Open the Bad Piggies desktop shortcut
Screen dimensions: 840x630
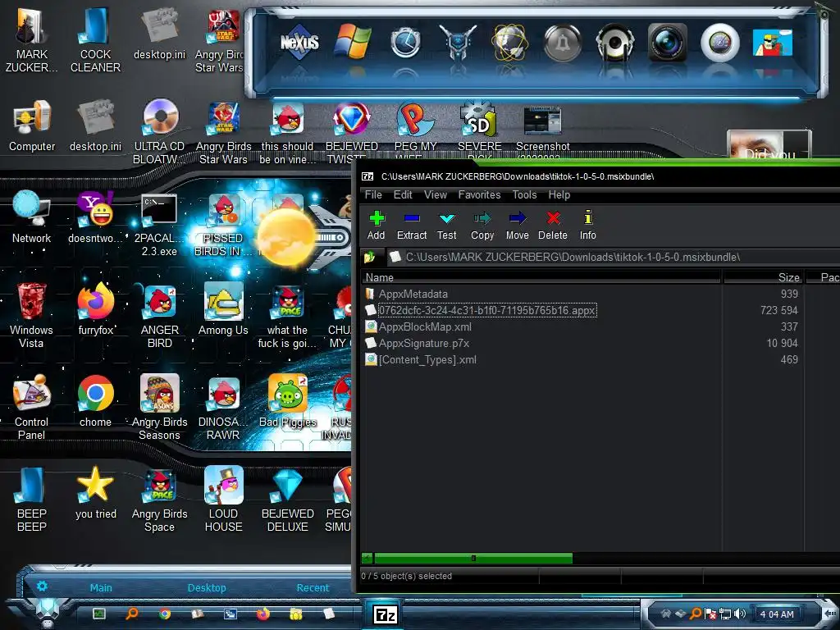[x=288, y=400]
